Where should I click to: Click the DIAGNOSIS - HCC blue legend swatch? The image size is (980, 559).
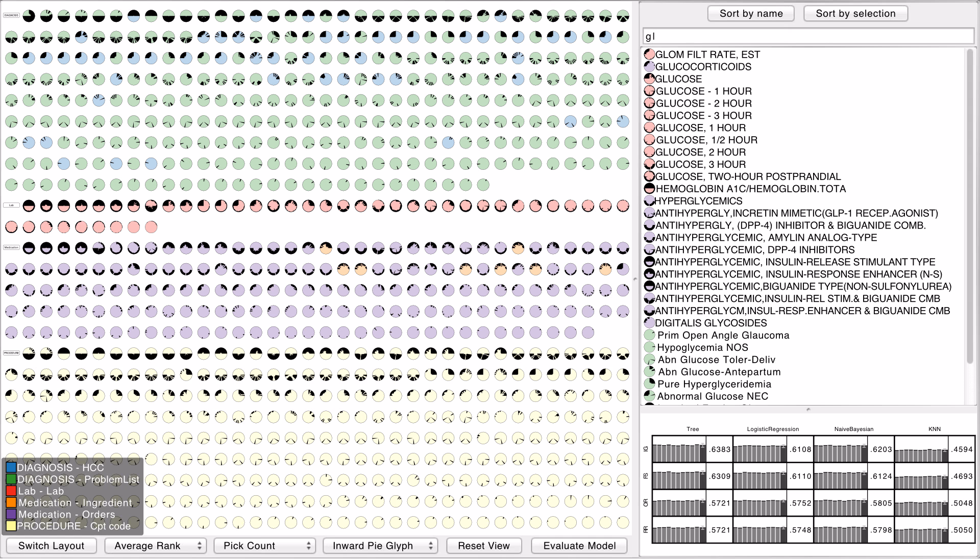pyautogui.click(x=11, y=468)
